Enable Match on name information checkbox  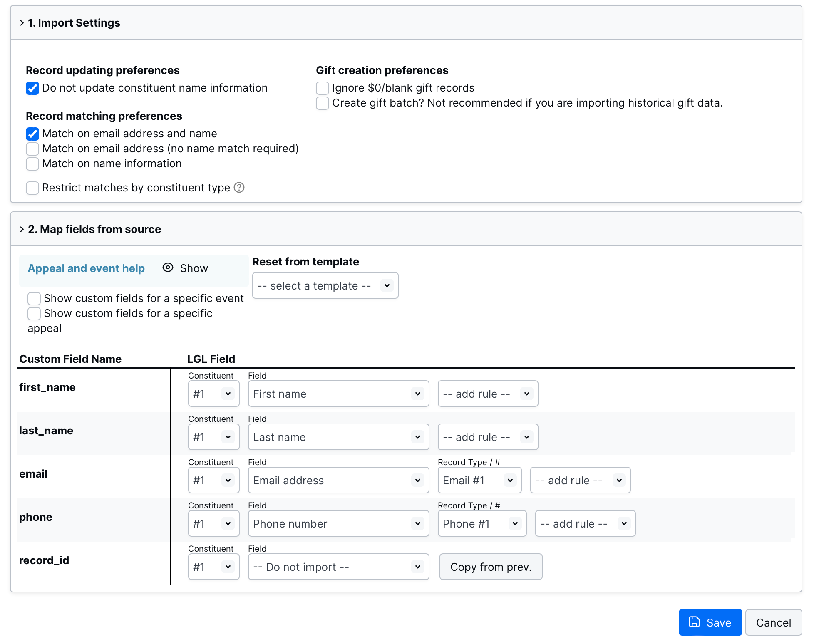coord(32,164)
